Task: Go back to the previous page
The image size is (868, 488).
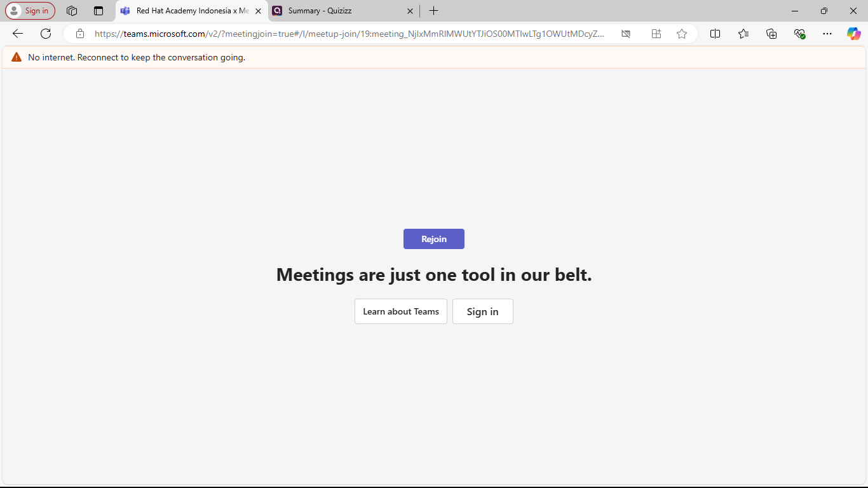Action: [18, 34]
